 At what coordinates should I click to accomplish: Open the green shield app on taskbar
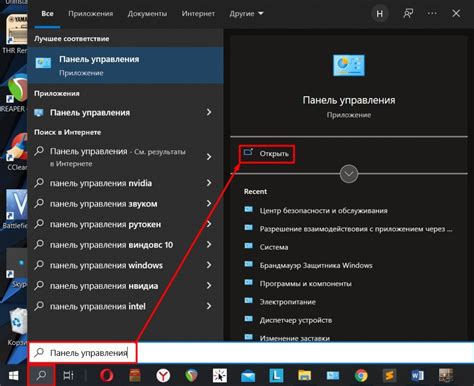point(191,376)
